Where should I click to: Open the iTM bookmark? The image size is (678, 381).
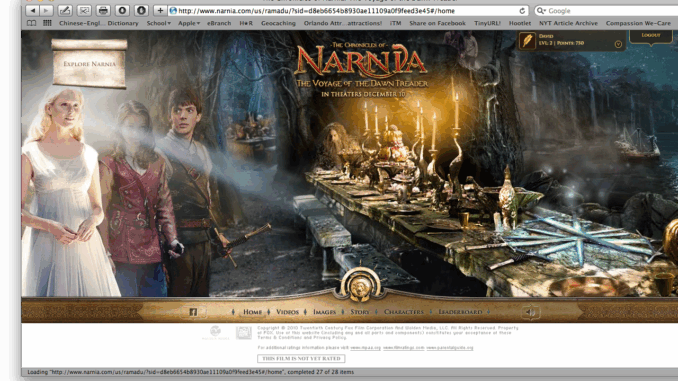(x=395, y=23)
